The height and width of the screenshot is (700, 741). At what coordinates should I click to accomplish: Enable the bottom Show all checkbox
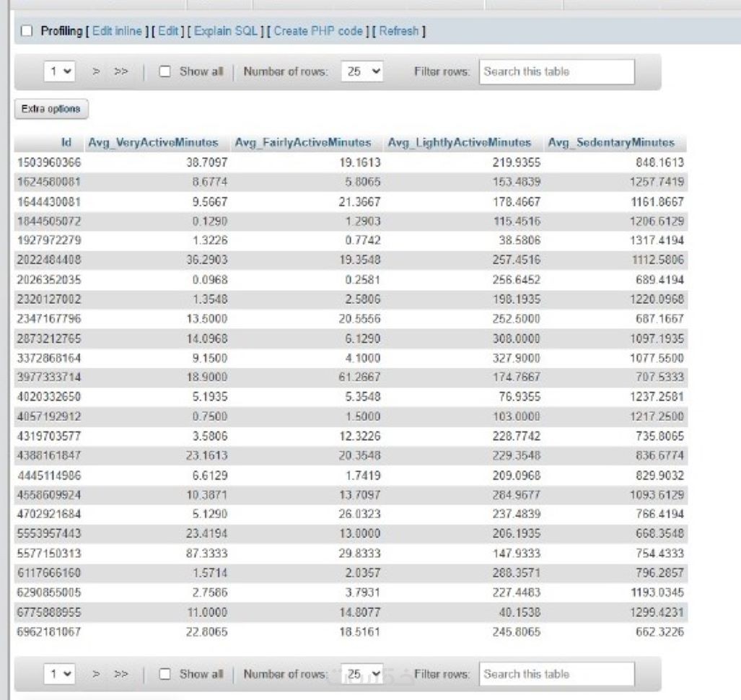pos(165,674)
